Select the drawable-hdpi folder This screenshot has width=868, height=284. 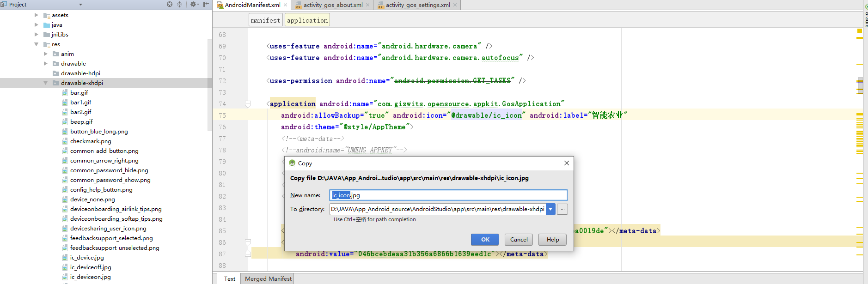(x=80, y=73)
